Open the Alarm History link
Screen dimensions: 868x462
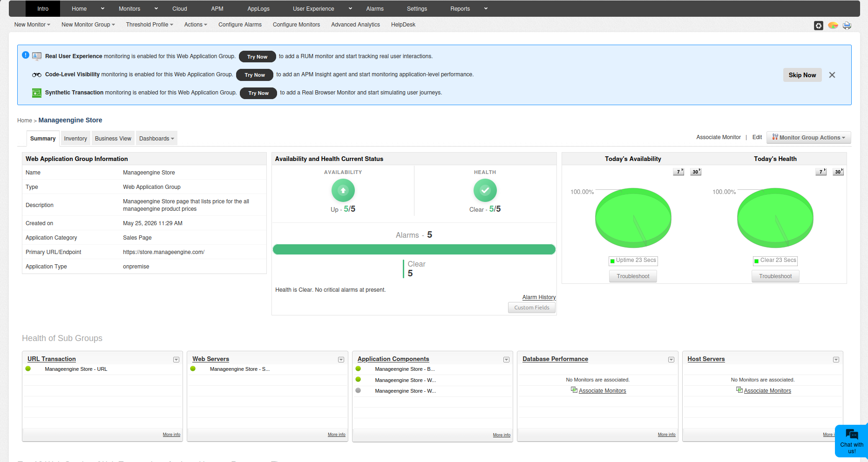[x=539, y=297]
